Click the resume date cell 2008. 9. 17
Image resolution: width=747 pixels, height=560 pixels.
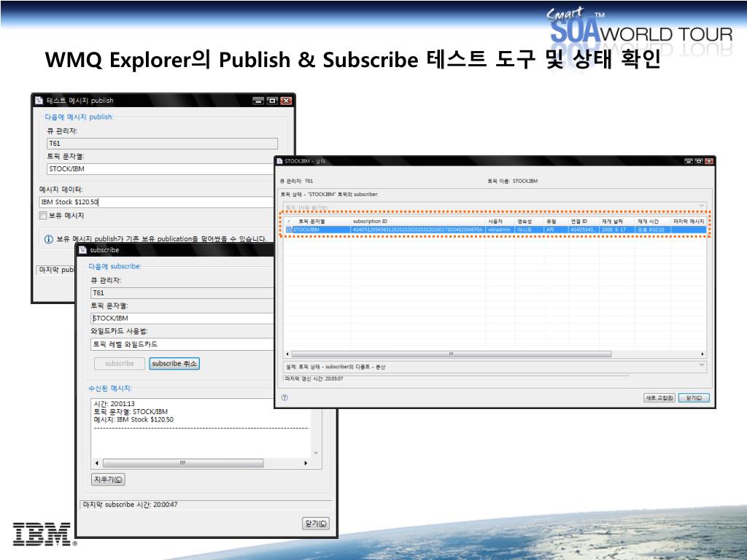[x=614, y=230]
